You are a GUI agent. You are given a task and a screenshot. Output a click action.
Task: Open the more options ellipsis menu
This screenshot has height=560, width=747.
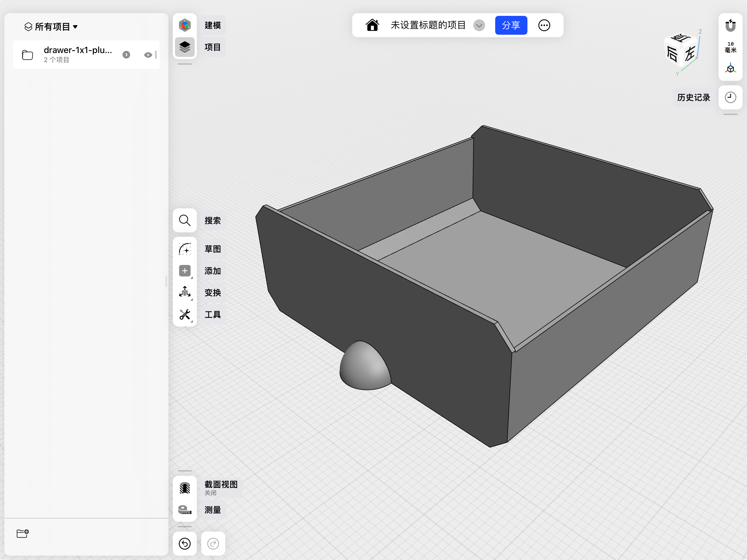click(x=544, y=25)
